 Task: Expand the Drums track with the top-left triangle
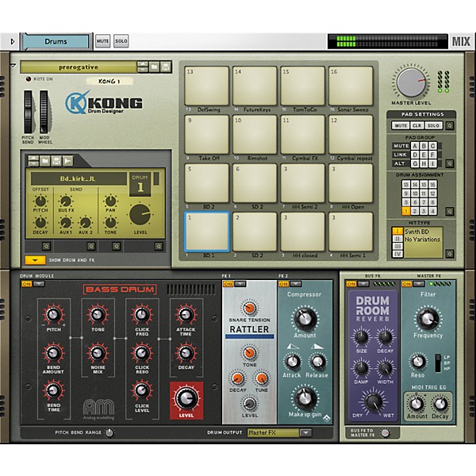pos(13,41)
